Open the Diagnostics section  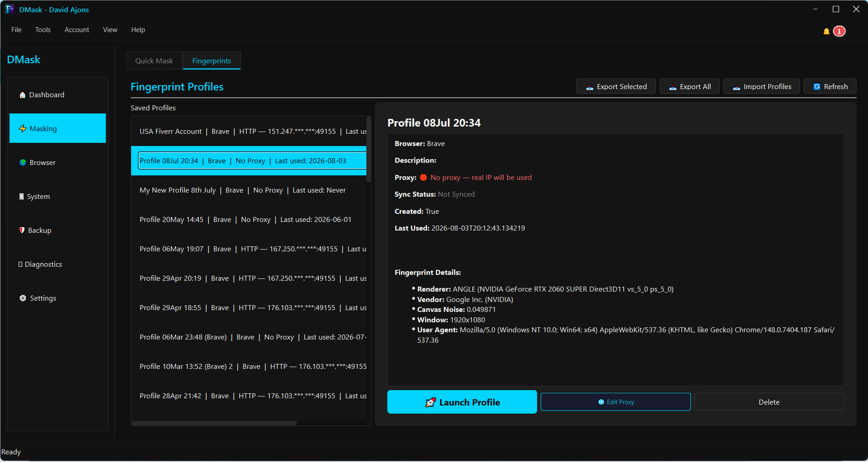(57, 264)
